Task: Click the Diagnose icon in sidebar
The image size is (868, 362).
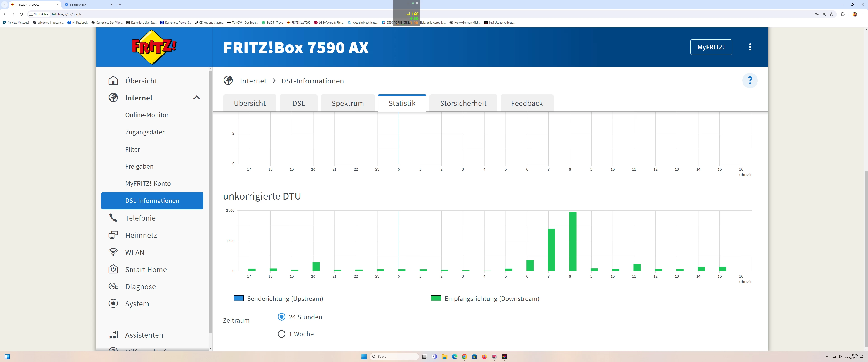Action: point(113,286)
